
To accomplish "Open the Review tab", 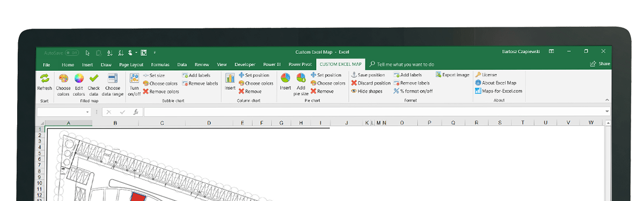I will pyautogui.click(x=202, y=64).
